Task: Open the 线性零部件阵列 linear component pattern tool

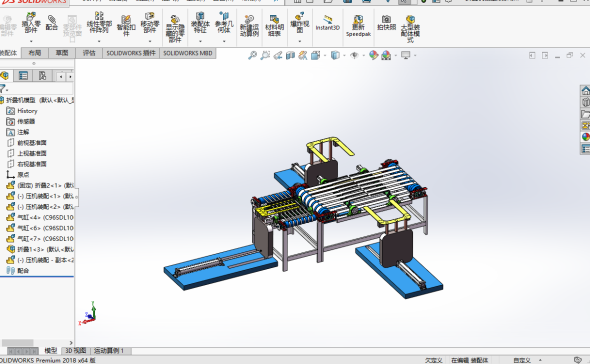Action: pyautogui.click(x=99, y=23)
